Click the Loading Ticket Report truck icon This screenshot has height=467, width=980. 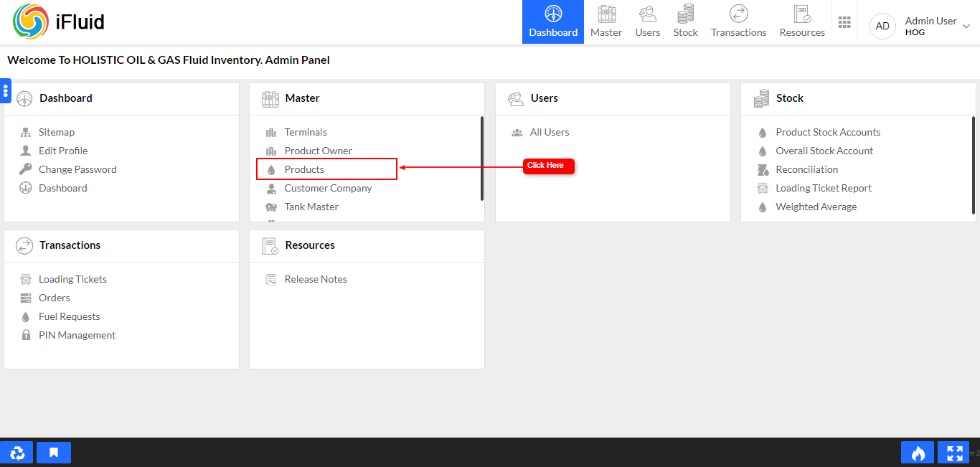(763, 188)
